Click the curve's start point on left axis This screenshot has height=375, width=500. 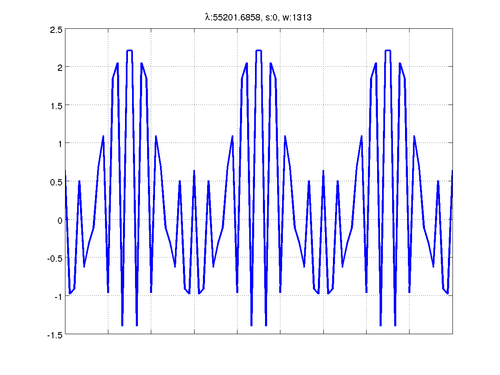65,171
